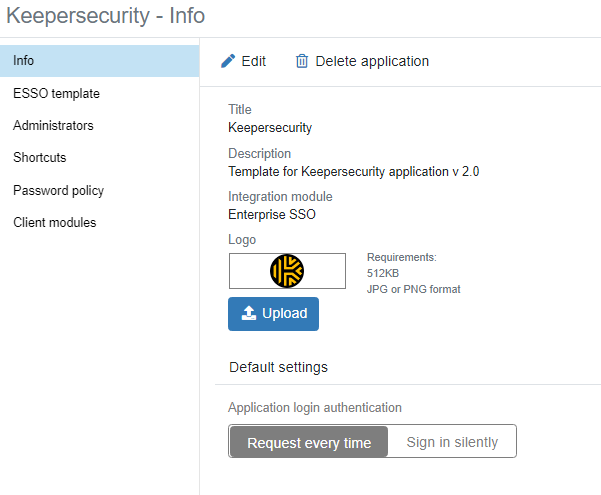The width and height of the screenshot is (601, 495).
Task: Click the Keeper logo image
Action: [x=287, y=271]
